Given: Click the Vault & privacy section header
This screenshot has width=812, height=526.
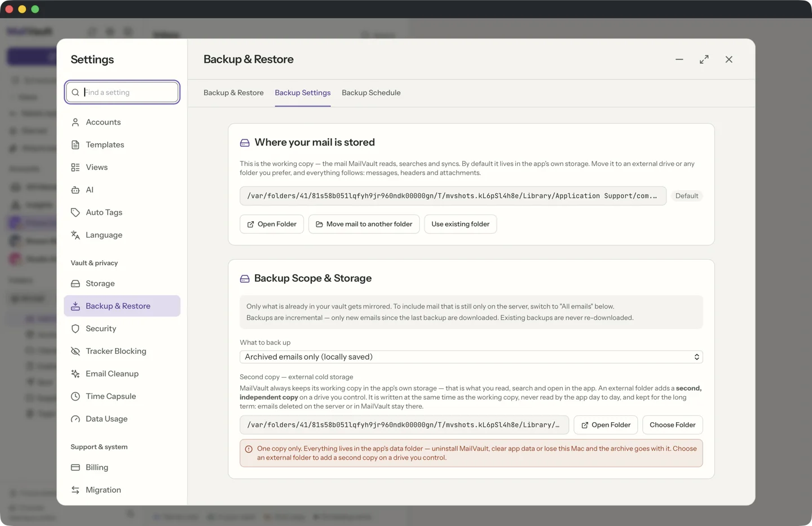Looking at the screenshot, I should (x=94, y=263).
